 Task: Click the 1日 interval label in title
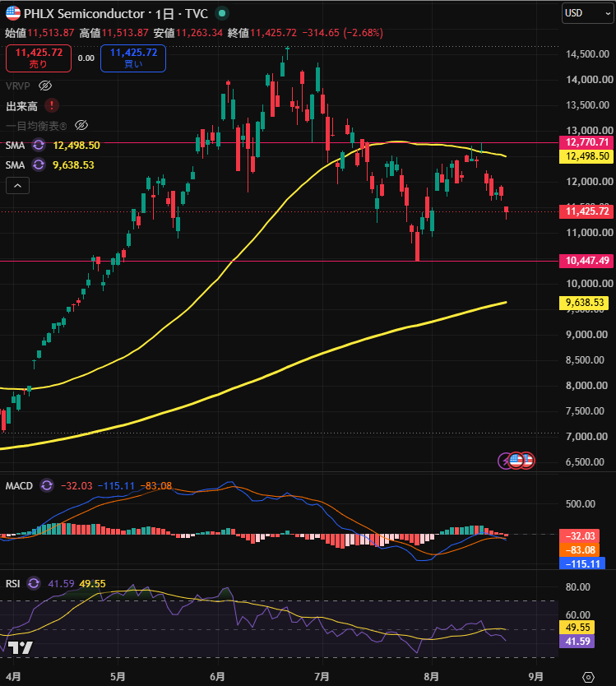(x=164, y=13)
